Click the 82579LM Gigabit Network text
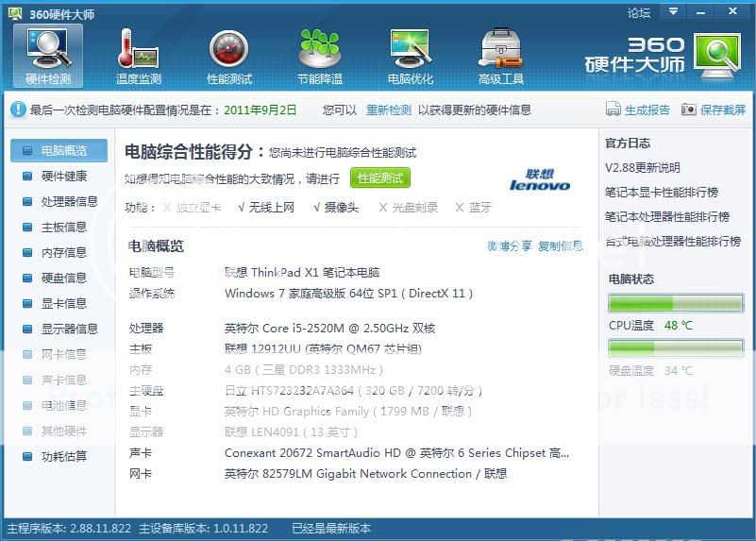 [x=365, y=474]
